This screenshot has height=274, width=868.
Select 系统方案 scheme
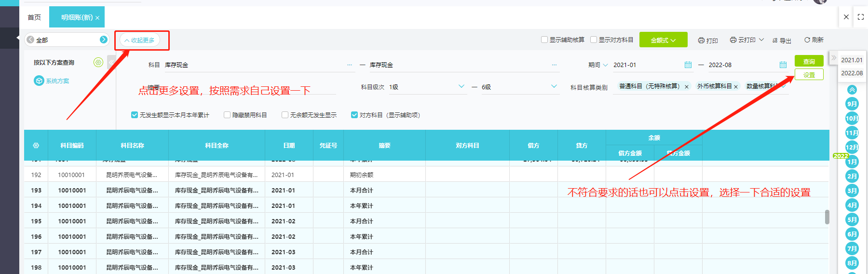[52, 81]
